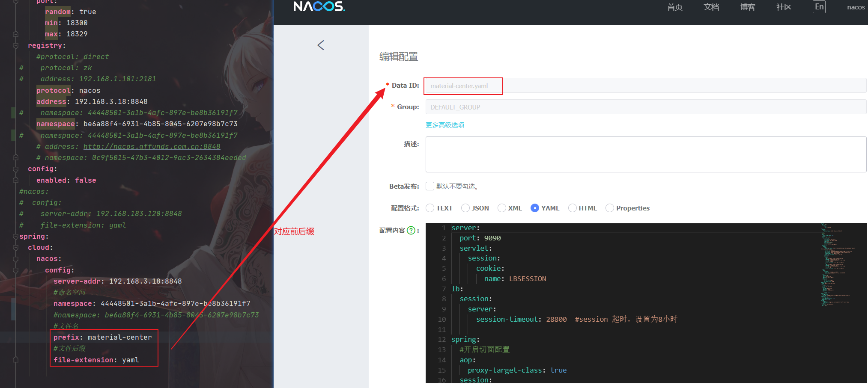Image resolution: width=868 pixels, height=388 pixels.
Task: Select the TEXT format radio button
Action: pyautogui.click(x=430, y=208)
